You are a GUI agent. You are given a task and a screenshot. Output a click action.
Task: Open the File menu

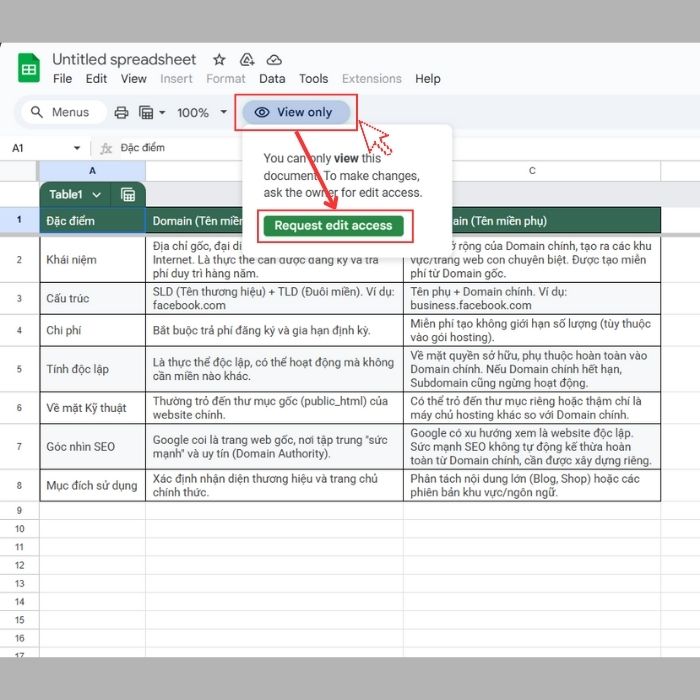click(x=62, y=79)
